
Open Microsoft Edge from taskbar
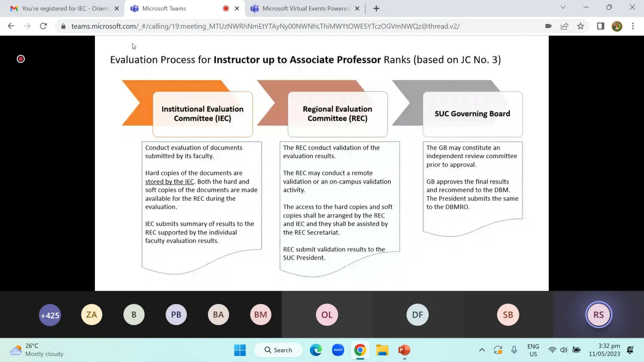tap(316, 350)
